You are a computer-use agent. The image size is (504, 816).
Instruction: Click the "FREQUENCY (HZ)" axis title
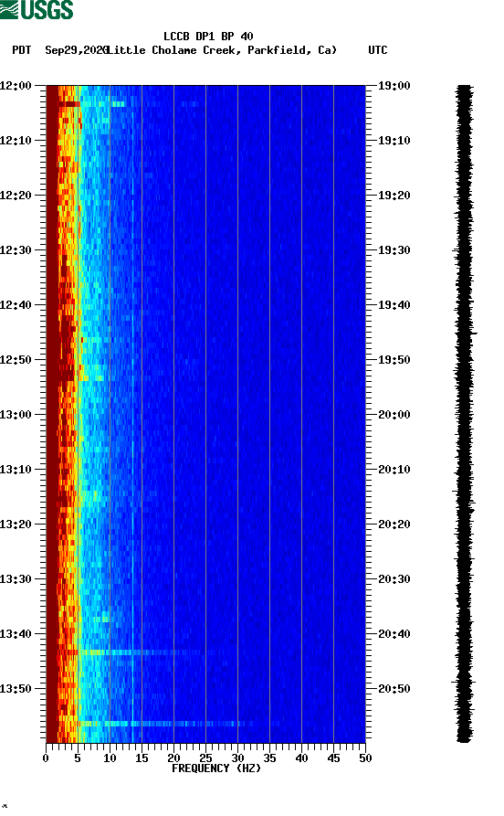coord(215,768)
